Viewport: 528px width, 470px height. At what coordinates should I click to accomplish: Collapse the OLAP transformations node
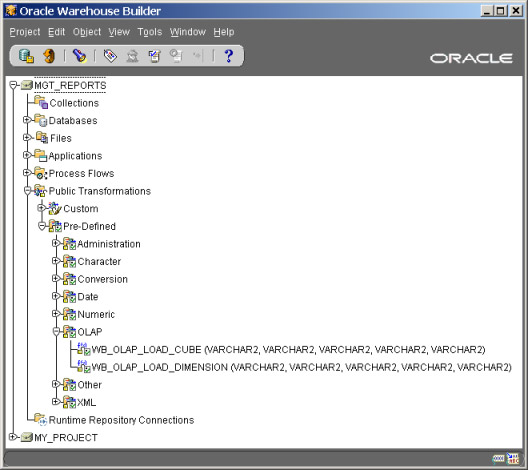[56, 332]
